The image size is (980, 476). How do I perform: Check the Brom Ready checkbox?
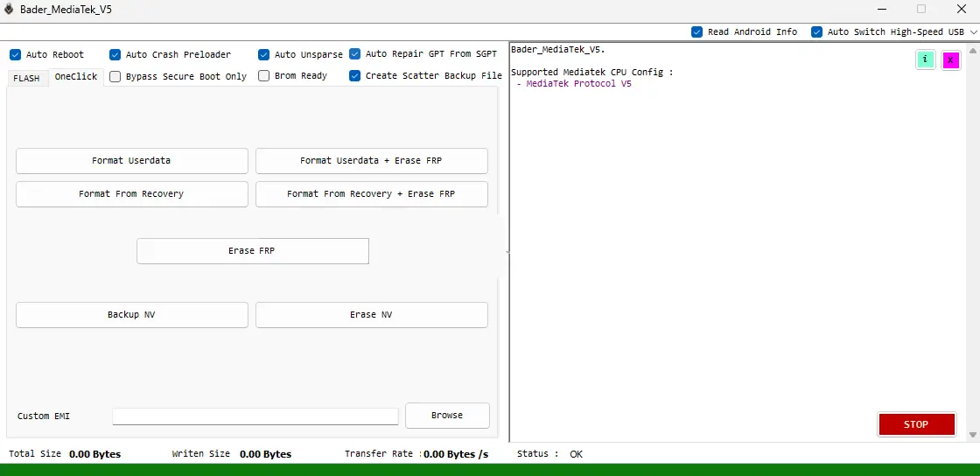tap(263, 76)
